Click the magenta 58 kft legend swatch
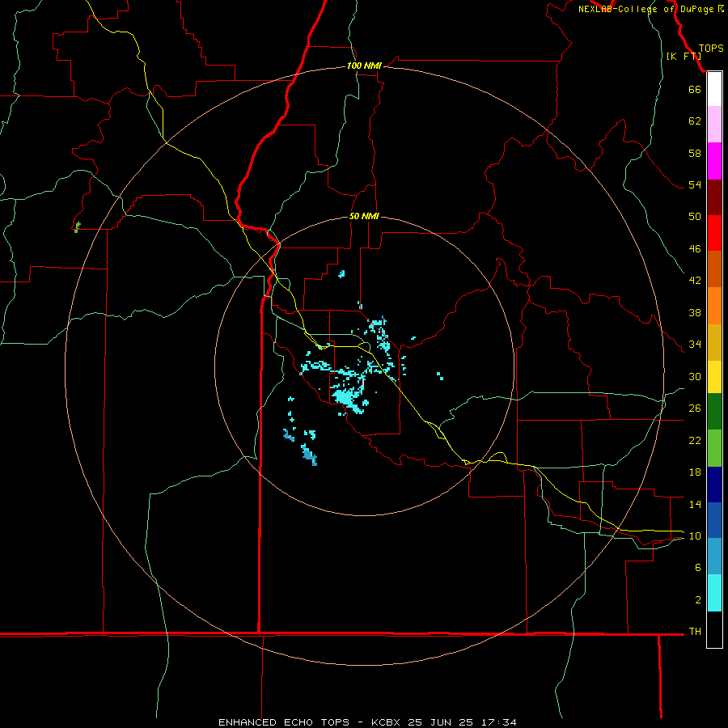The image size is (728, 728). [714, 161]
